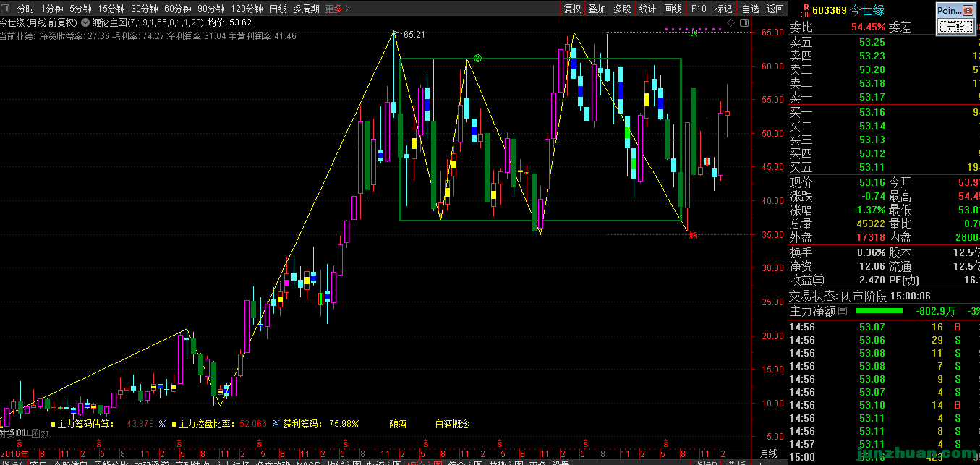Screen dimensions: 980x465
Task: Click the small window icon beside the diamond
Action: pyautogui.click(x=743, y=23)
